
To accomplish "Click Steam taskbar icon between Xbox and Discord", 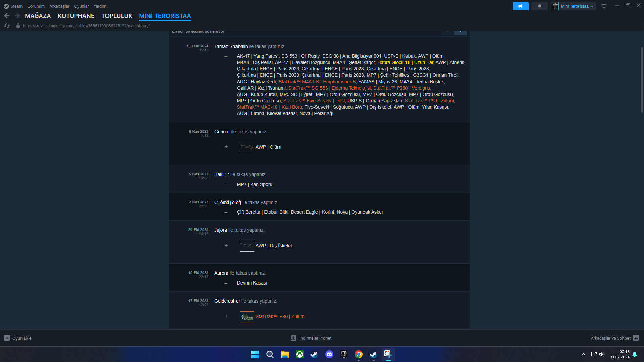I will pos(314,354).
